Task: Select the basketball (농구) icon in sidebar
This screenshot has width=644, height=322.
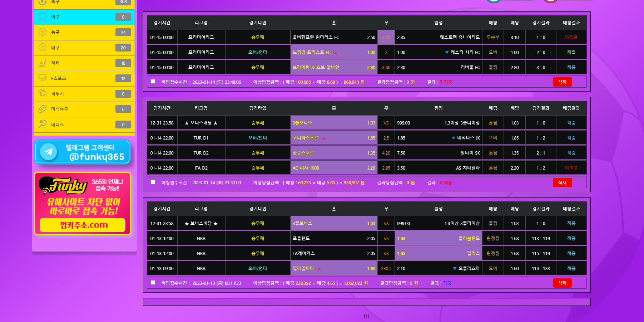Action: [43, 32]
